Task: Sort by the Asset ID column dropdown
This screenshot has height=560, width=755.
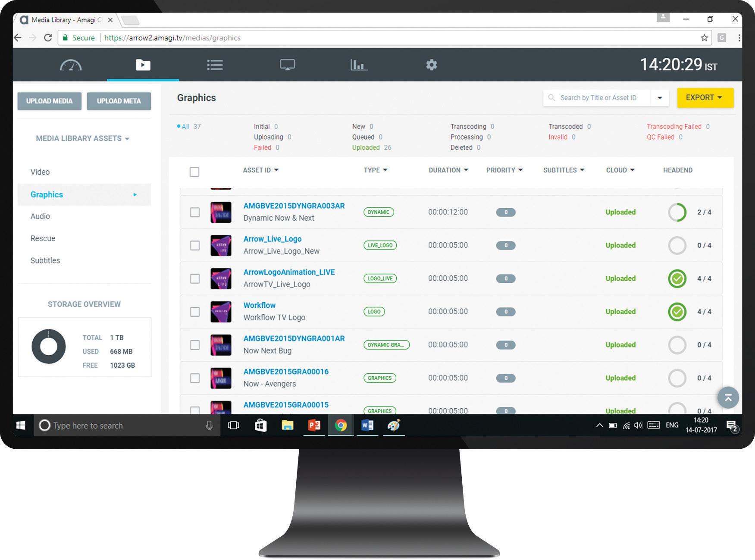Action: tap(261, 170)
